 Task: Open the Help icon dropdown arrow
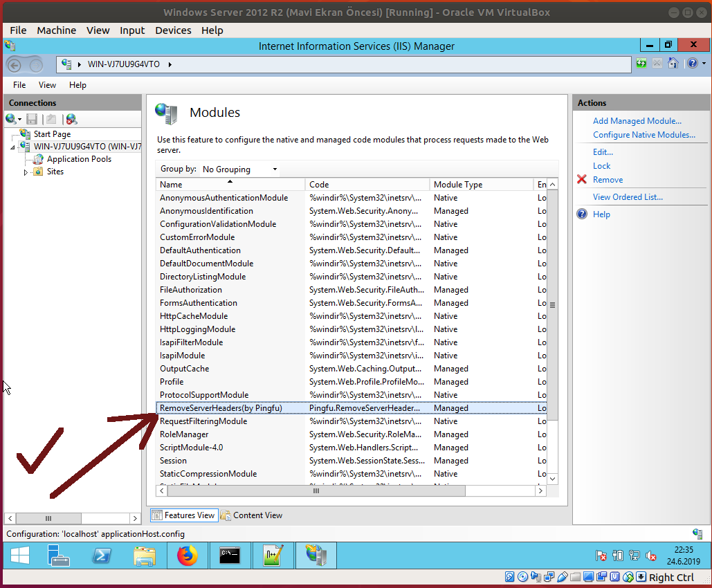[x=704, y=64]
